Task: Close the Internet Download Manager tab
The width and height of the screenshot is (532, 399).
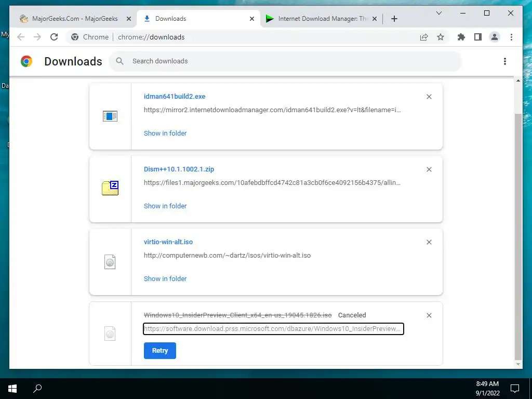Action: (x=375, y=19)
